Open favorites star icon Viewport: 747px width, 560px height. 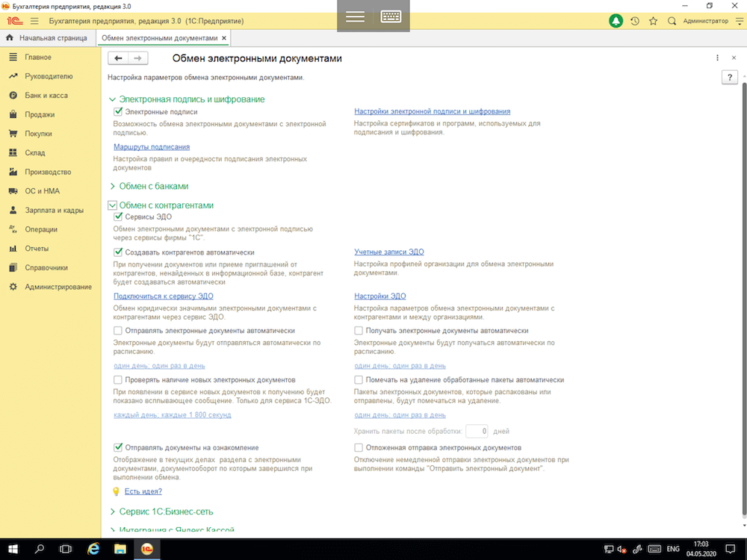click(653, 21)
